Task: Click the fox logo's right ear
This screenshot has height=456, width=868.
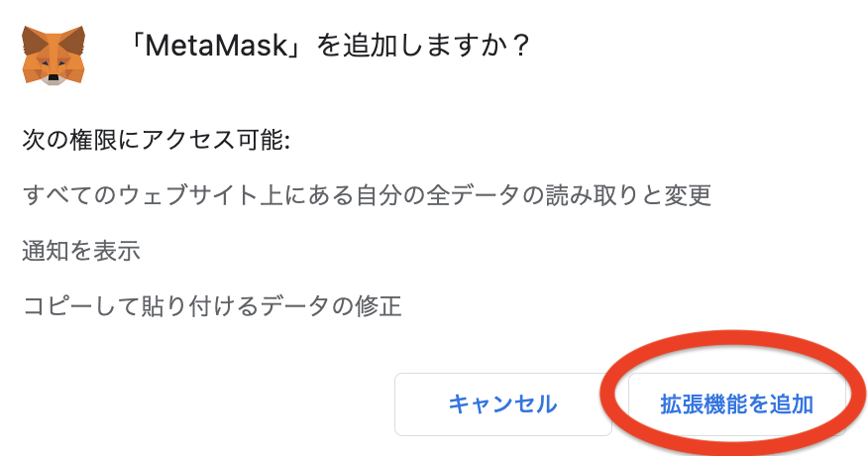Action: pyautogui.click(x=76, y=41)
